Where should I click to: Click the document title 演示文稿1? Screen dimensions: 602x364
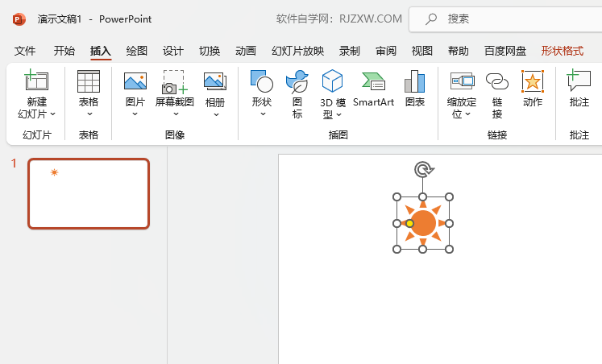click(x=60, y=19)
